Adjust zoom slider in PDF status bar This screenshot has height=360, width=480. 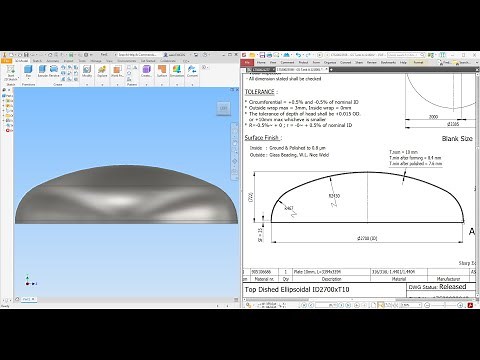444,305
